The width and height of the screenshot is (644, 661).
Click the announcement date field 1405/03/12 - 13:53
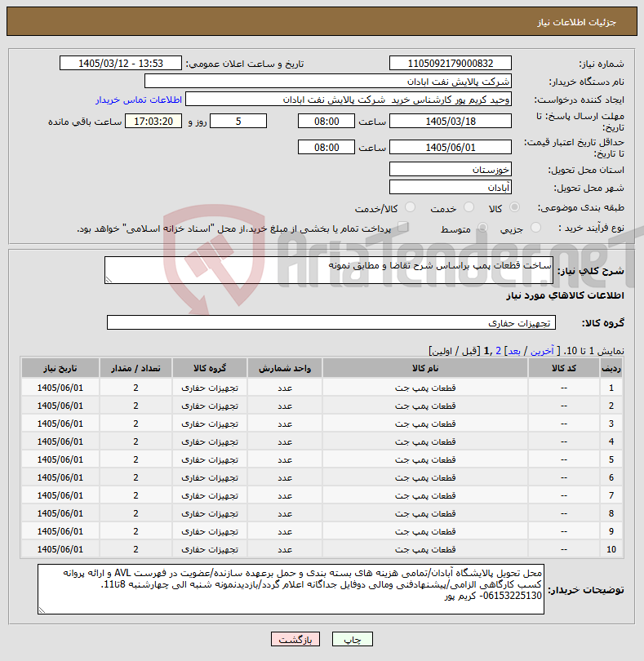click(x=121, y=63)
